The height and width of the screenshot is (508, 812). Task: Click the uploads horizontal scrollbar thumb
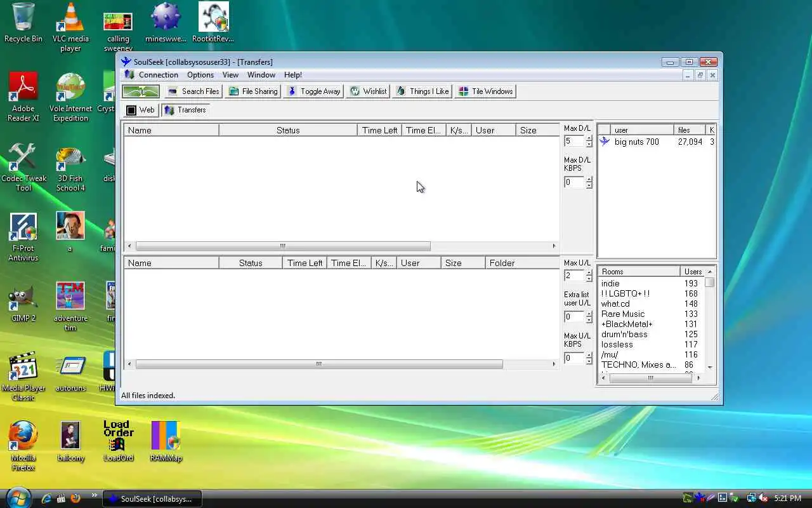319,364
